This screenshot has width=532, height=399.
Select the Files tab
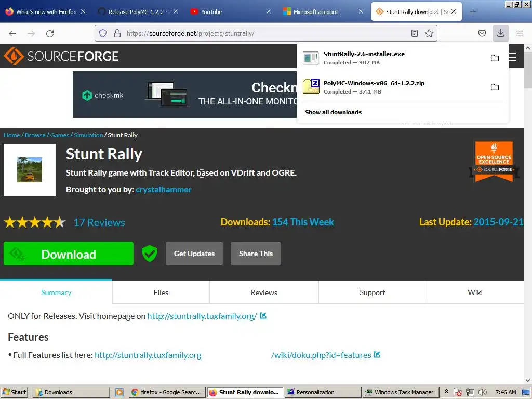click(x=161, y=292)
